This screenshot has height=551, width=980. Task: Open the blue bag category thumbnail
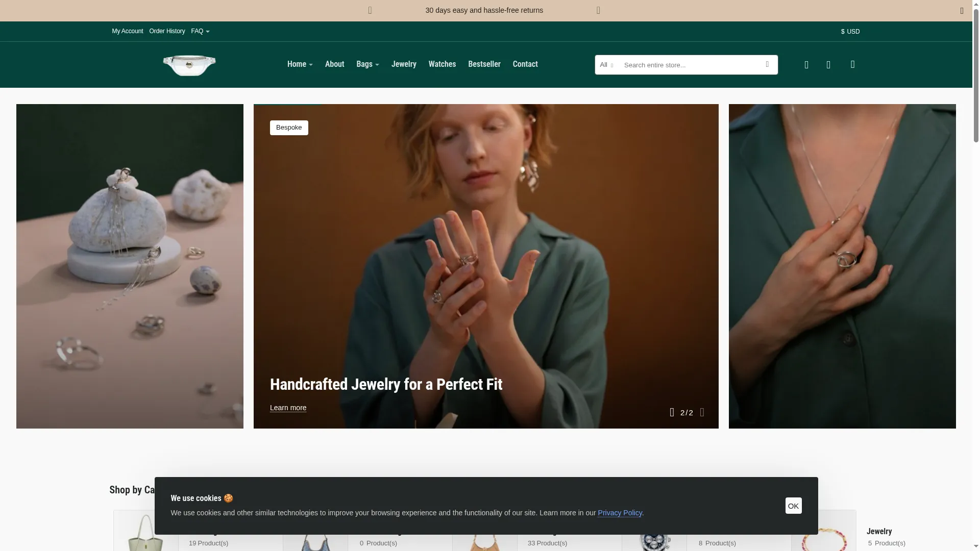pyautogui.click(x=315, y=542)
